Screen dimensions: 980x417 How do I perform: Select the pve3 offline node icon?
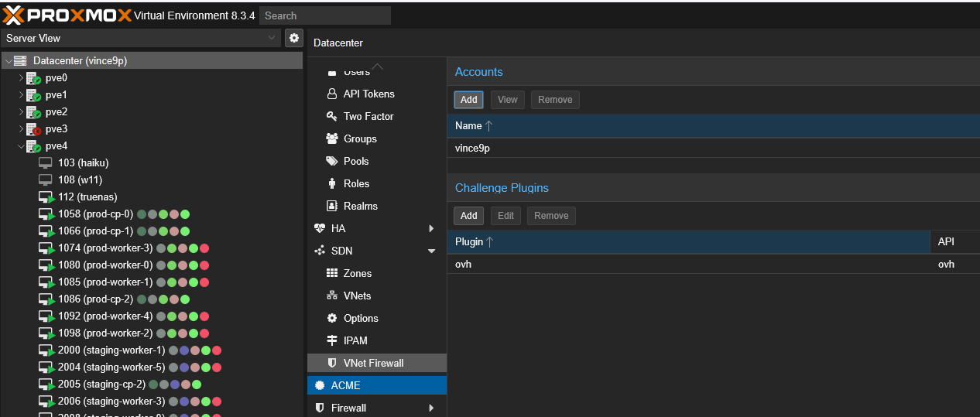[x=33, y=129]
